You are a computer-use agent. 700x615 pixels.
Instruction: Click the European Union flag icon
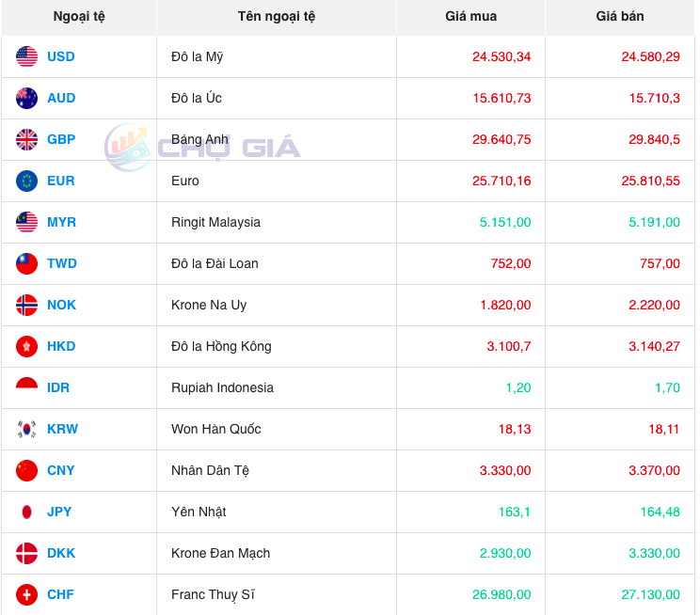[x=26, y=181]
